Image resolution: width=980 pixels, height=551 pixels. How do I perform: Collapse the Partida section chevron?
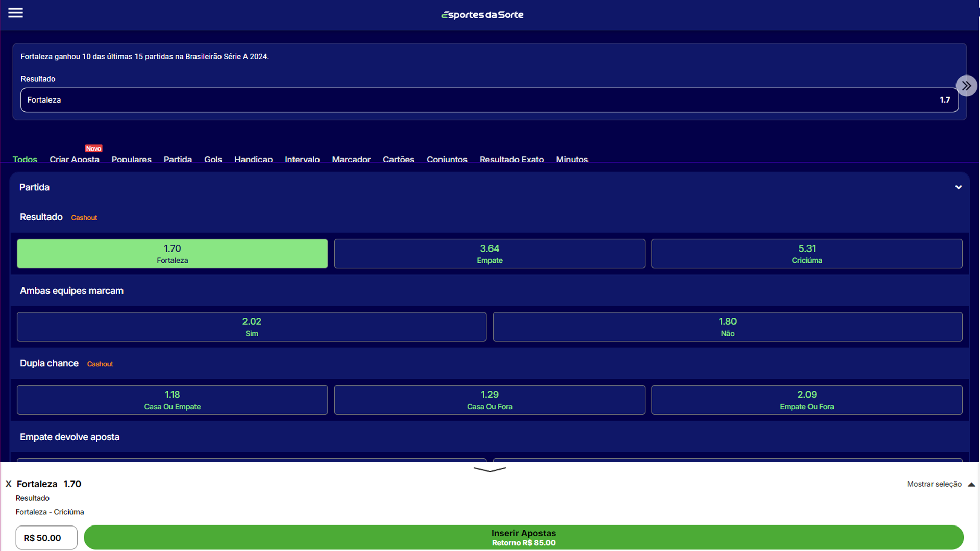click(x=958, y=187)
